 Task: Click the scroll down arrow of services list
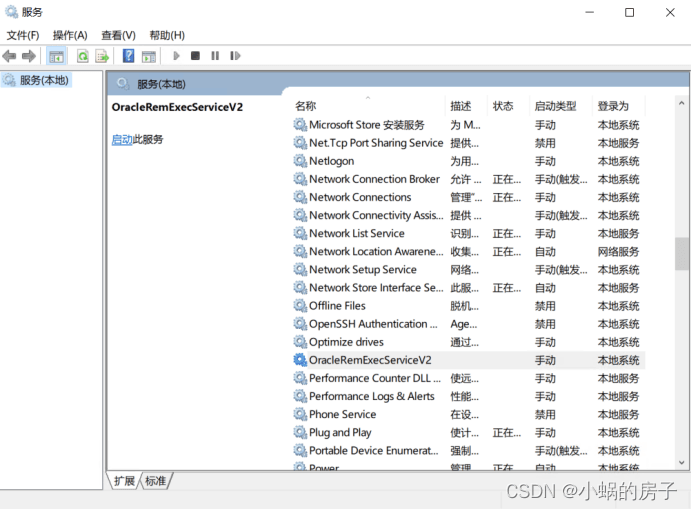click(x=681, y=463)
